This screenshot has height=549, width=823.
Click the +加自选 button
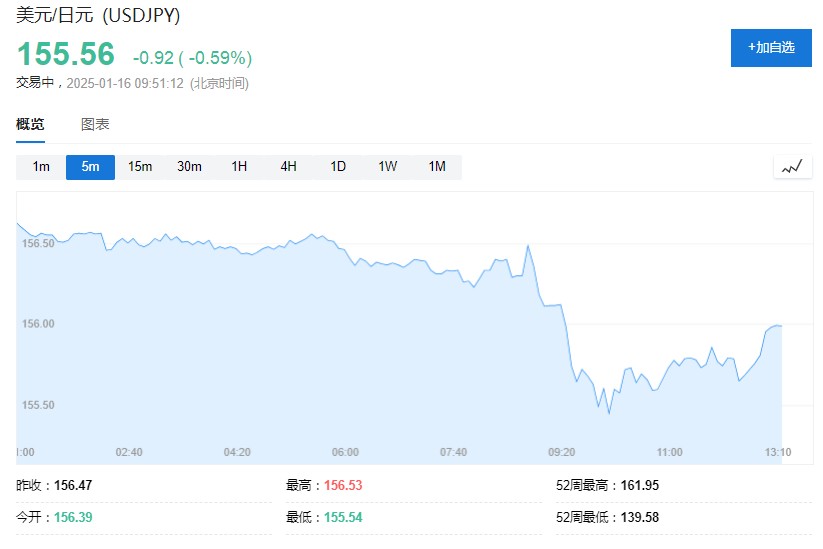click(771, 48)
